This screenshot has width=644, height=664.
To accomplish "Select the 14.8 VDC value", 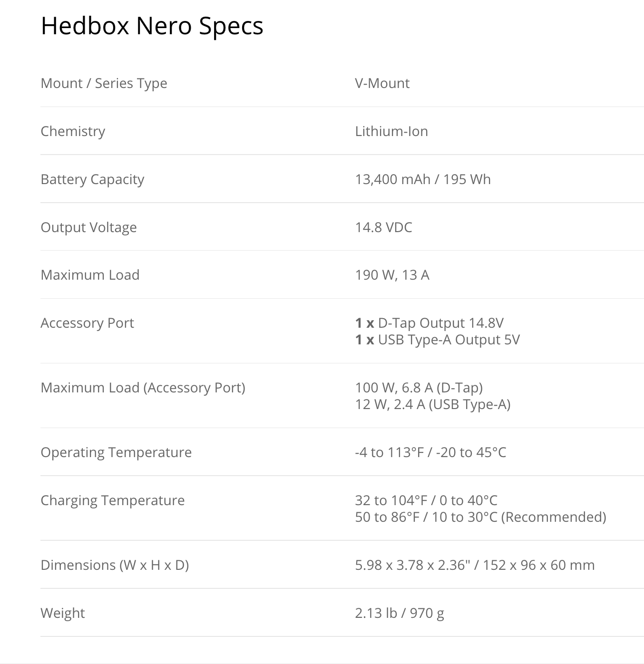I will point(383,227).
